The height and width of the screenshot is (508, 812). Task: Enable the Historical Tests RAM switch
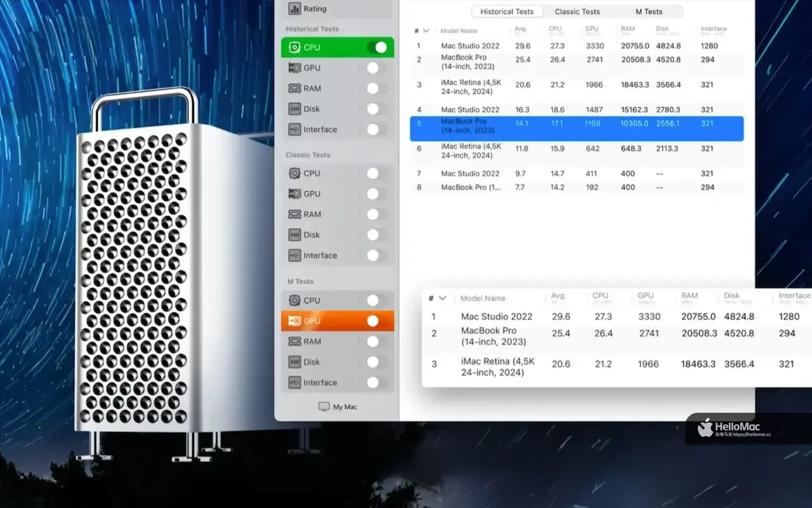[377, 88]
